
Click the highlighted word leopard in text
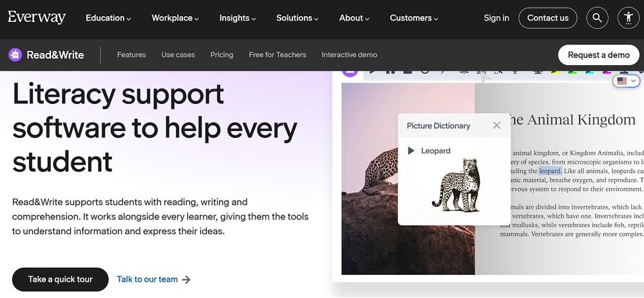tap(551, 171)
